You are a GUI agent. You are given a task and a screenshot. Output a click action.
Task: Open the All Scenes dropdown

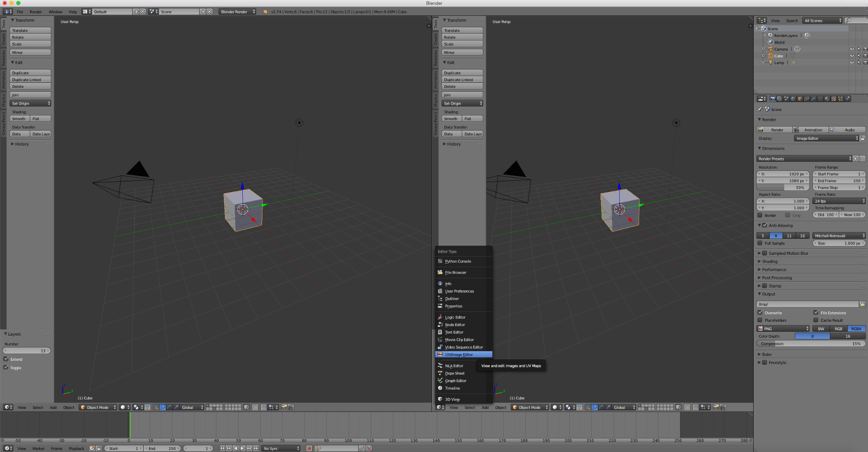(x=822, y=20)
